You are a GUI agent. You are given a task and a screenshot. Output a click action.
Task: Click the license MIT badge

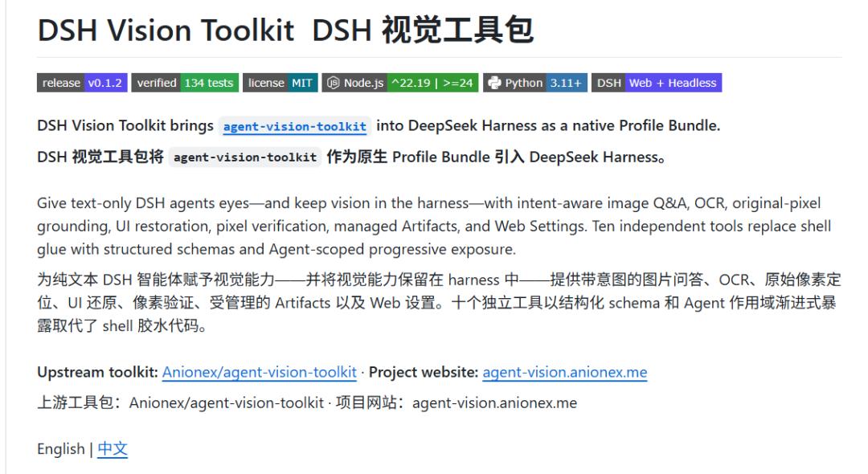(280, 83)
